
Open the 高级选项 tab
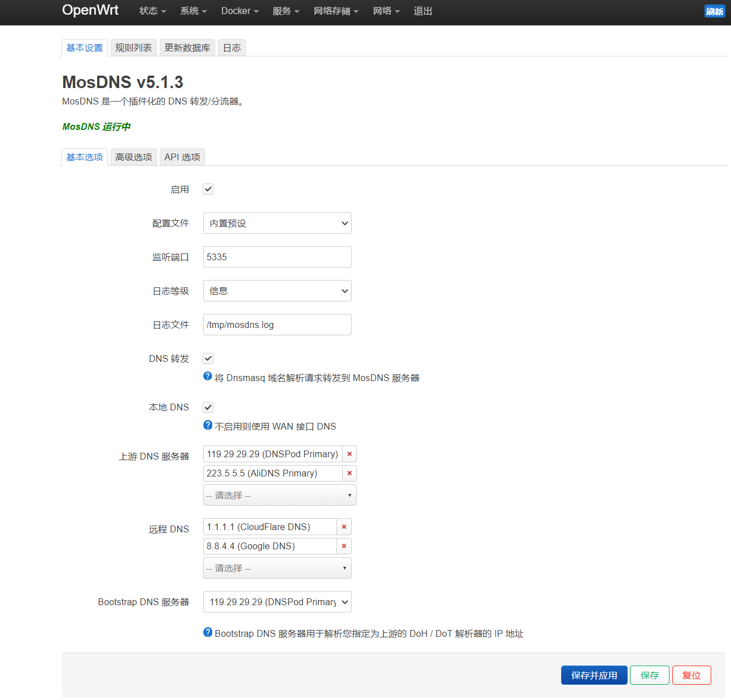(133, 157)
